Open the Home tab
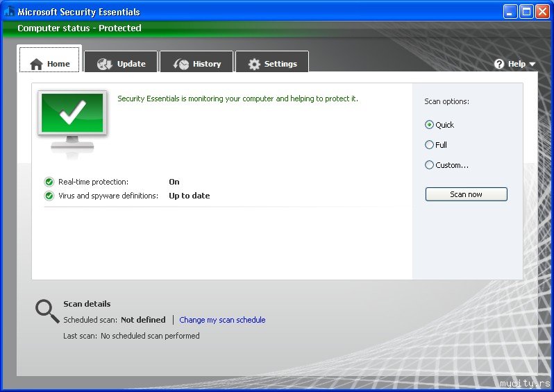The height and width of the screenshot is (392, 554). click(49, 59)
